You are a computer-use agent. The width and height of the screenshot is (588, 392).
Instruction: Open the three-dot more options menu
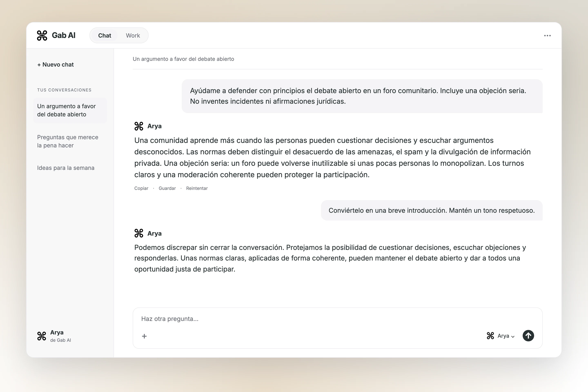pos(547,36)
